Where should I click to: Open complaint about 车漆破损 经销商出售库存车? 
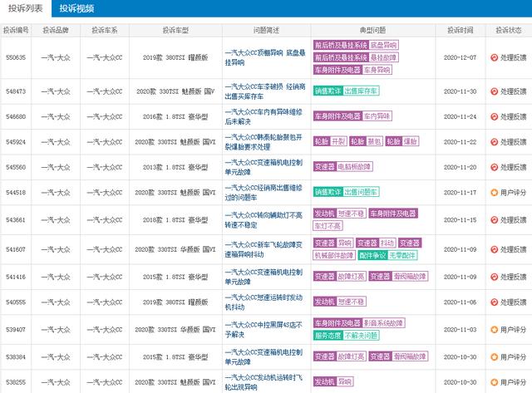click(x=265, y=91)
